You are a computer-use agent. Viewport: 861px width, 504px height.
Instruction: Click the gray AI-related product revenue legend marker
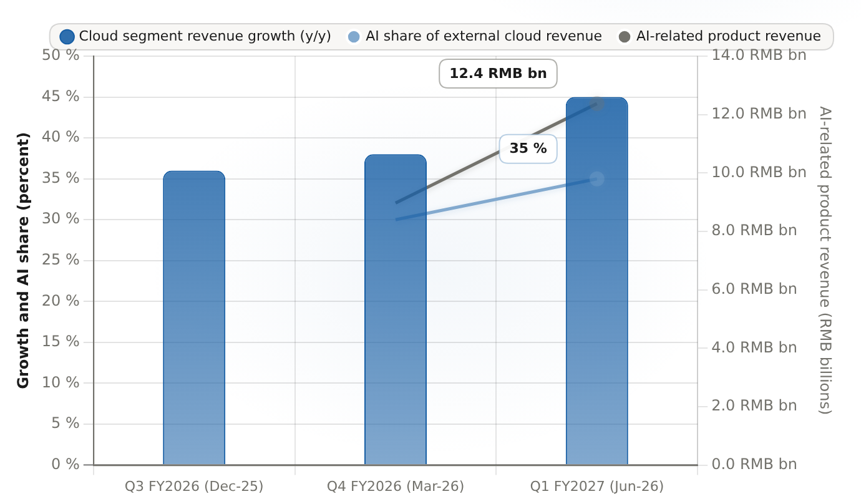click(x=625, y=37)
